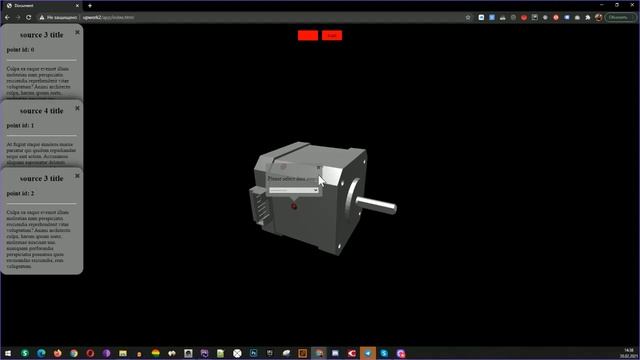This screenshot has height=360, width=640.
Task: Close the source 3 title card with point id: 2
Action: (77, 176)
